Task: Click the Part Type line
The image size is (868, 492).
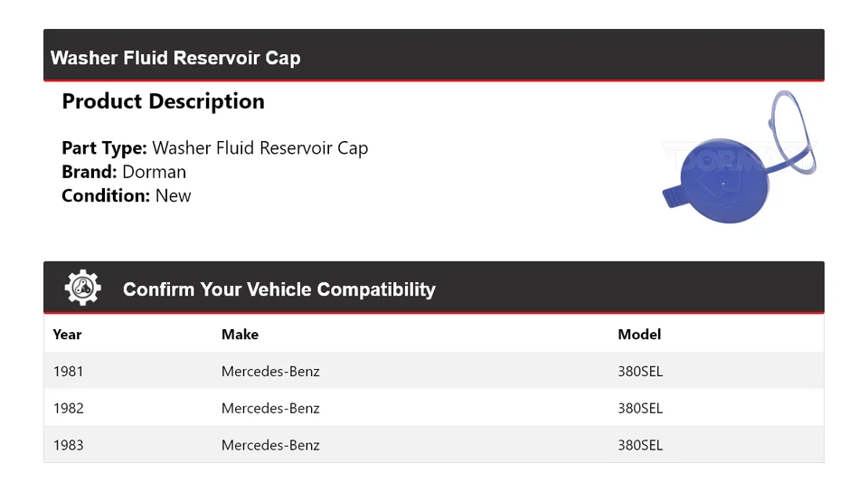Action: [214, 148]
